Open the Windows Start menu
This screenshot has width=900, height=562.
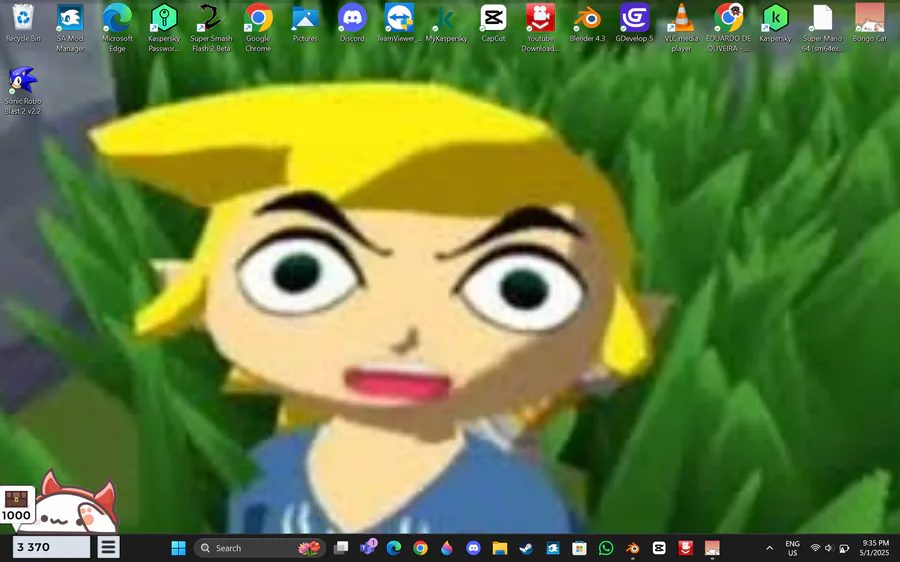(x=179, y=548)
